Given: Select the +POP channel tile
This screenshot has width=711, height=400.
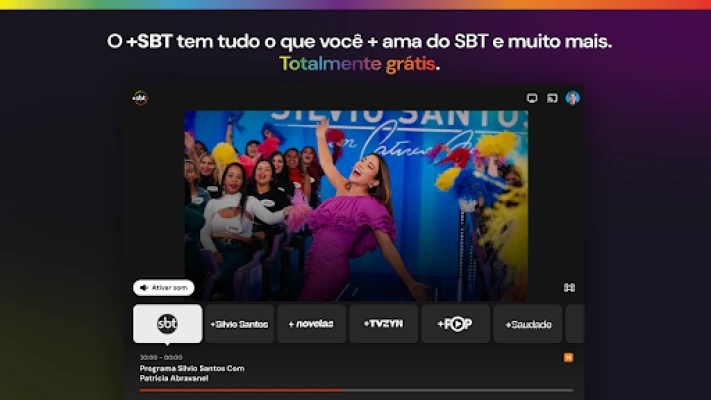Looking at the screenshot, I should pyautogui.click(x=455, y=324).
